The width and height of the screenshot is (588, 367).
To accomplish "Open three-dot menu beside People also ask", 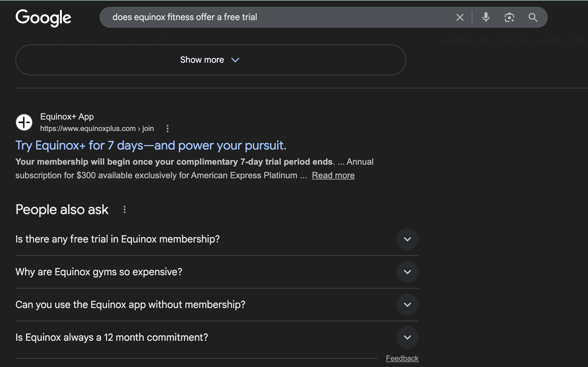I will tap(125, 210).
